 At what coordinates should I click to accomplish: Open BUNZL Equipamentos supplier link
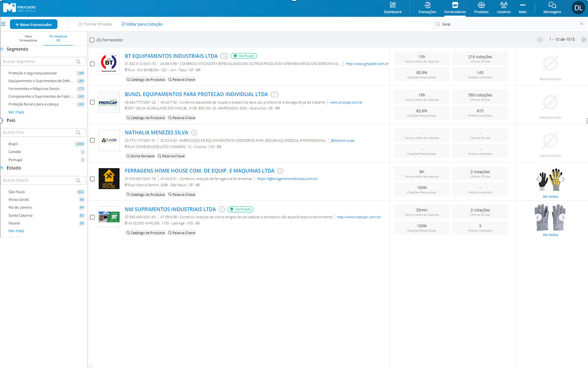pyautogui.click(x=196, y=94)
